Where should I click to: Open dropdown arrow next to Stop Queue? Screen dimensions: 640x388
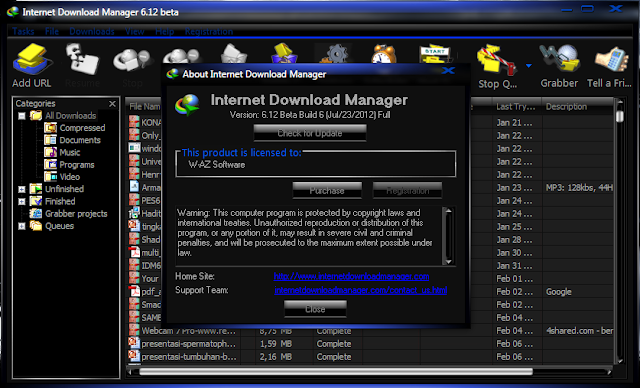(x=529, y=65)
